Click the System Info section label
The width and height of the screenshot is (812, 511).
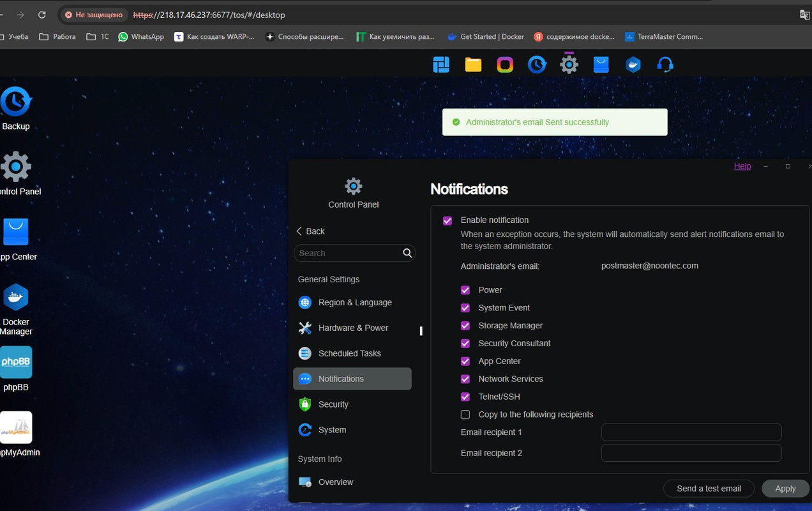coord(320,459)
